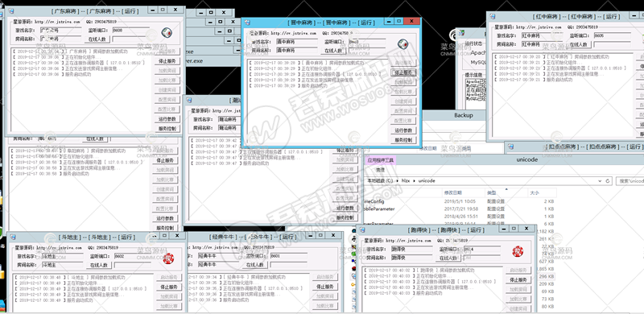Click 在线人数 in 跑得快 window
This screenshot has width=644, height=314.
448,258
